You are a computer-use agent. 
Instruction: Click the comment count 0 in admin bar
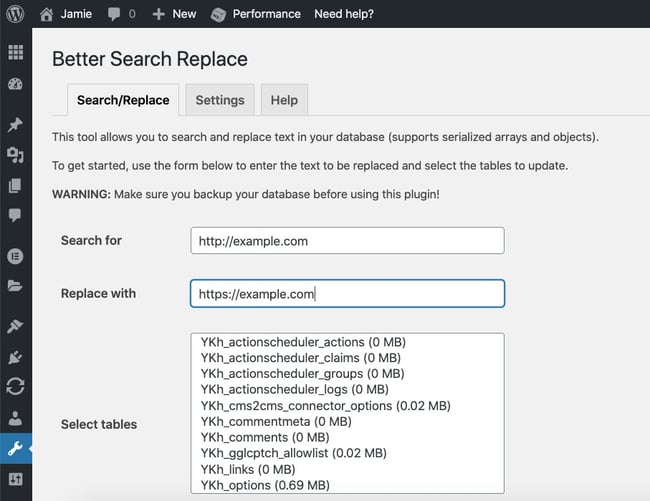click(x=132, y=14)
